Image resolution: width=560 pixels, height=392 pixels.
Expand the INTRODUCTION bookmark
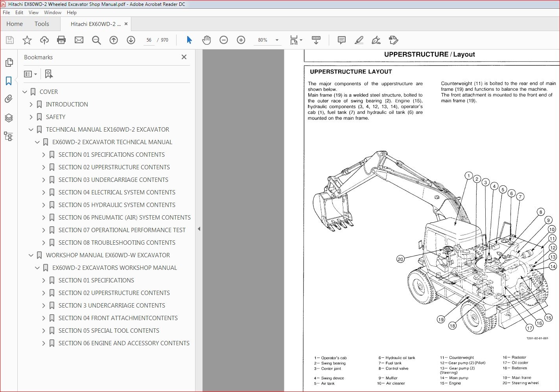coord(31,104)
